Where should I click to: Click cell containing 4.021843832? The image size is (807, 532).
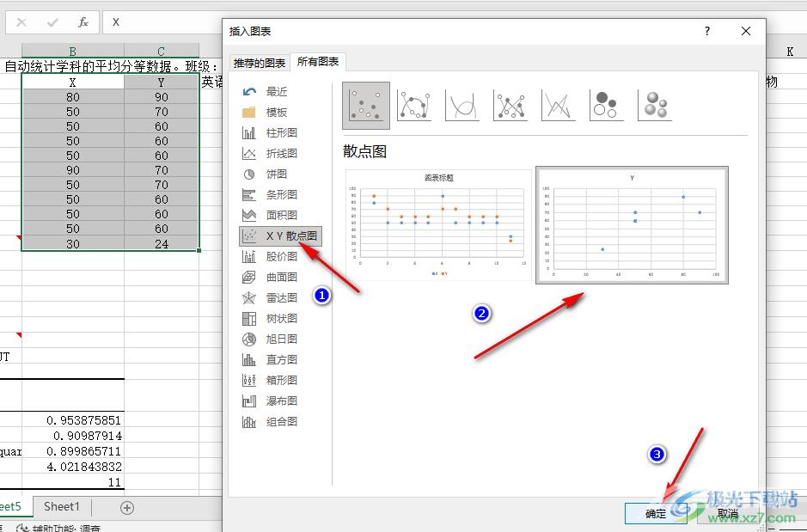72,467
